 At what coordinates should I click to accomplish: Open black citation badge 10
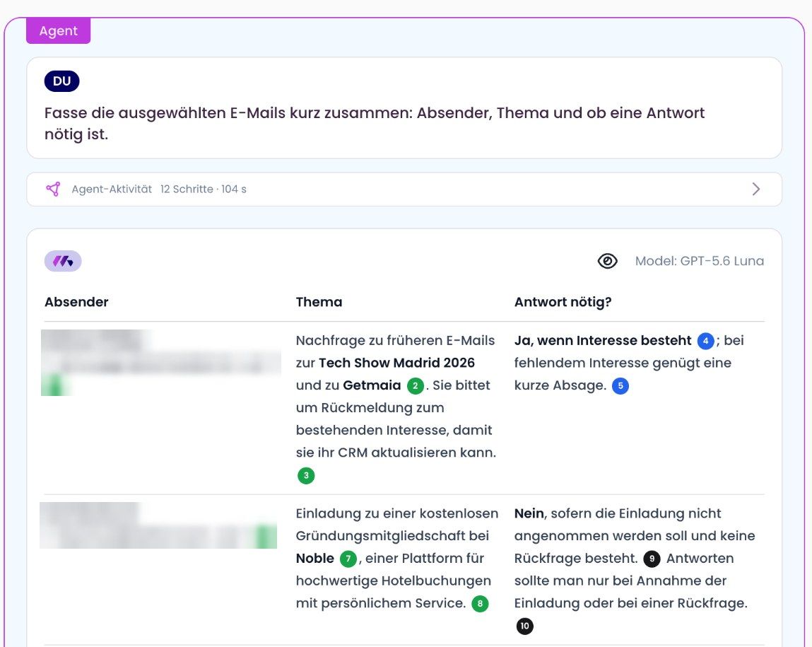pos(524,626)
